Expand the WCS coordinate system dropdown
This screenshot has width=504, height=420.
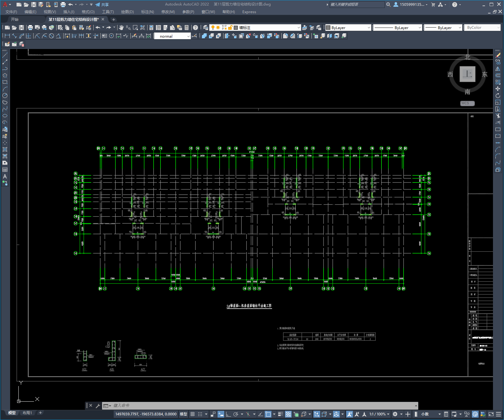468,103
